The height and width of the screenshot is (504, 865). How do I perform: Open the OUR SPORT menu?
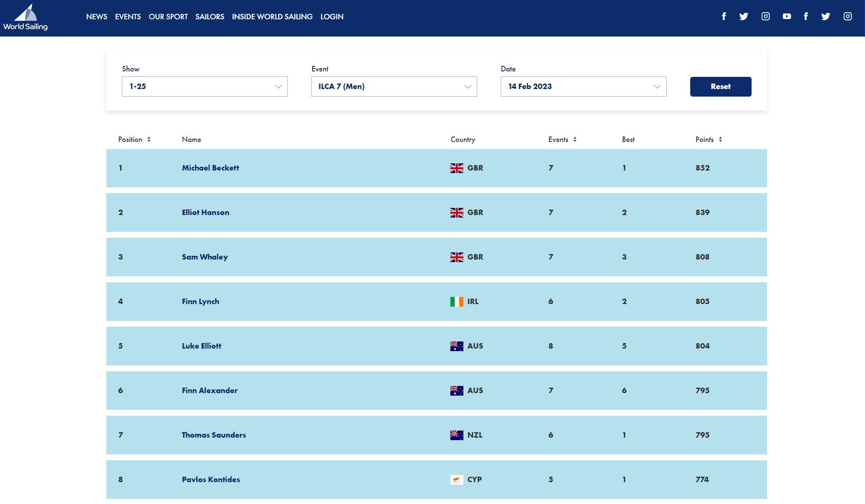(x=168, y=17)
